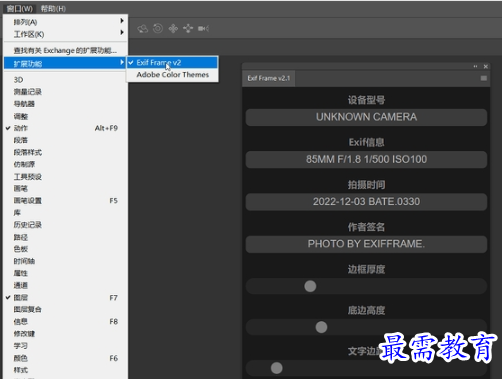Viewport: 503px width, 379px height.
Task: Open the 路径 panel
Action: (x=66, y=237)
